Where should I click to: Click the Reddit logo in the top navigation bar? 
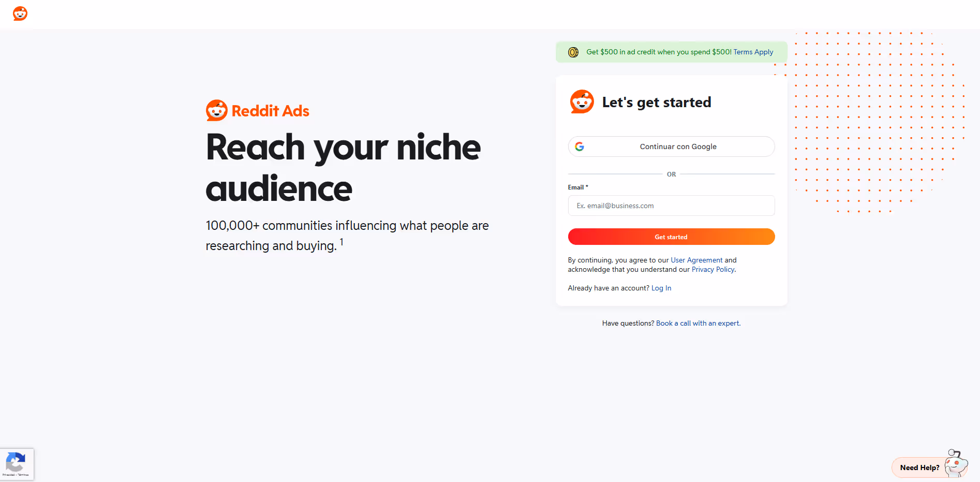pos(20,13)
